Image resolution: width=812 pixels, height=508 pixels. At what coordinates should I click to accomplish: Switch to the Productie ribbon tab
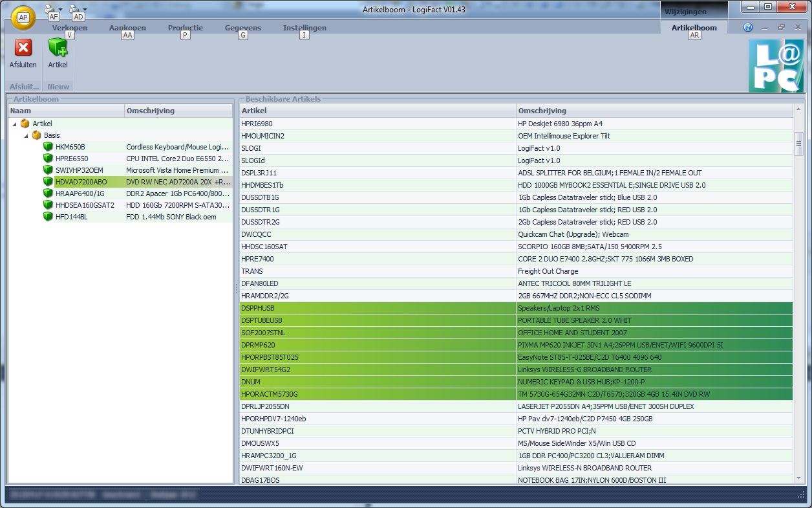[186, 28]
